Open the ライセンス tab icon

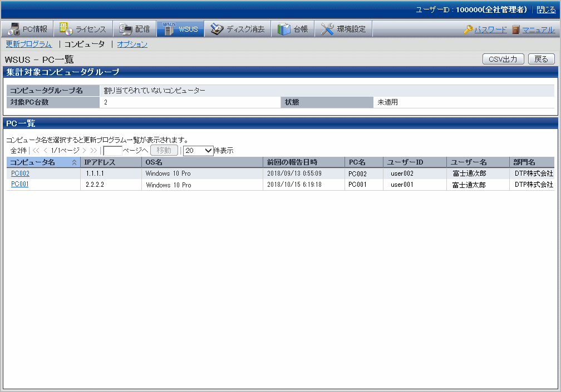point(66,29)
